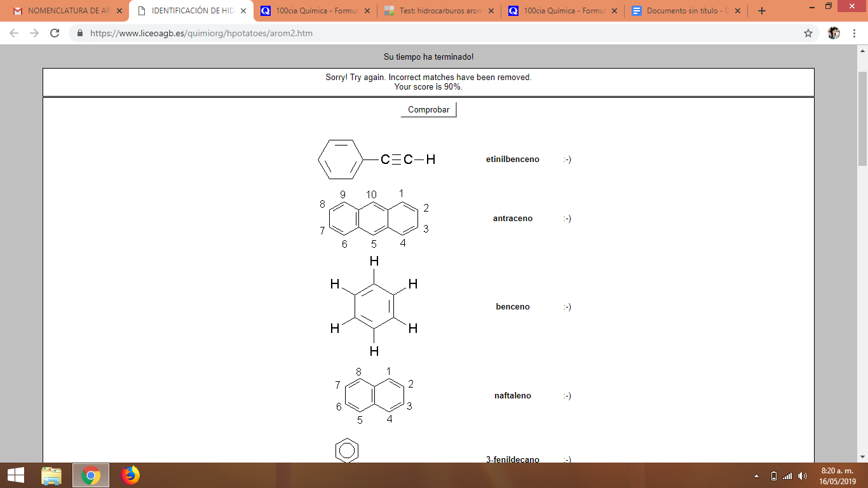Image resolution: width=868 pixels, height=488 pixels.
Task: Launch Firefox from the taskbar
Action: (x=130, y=475)
